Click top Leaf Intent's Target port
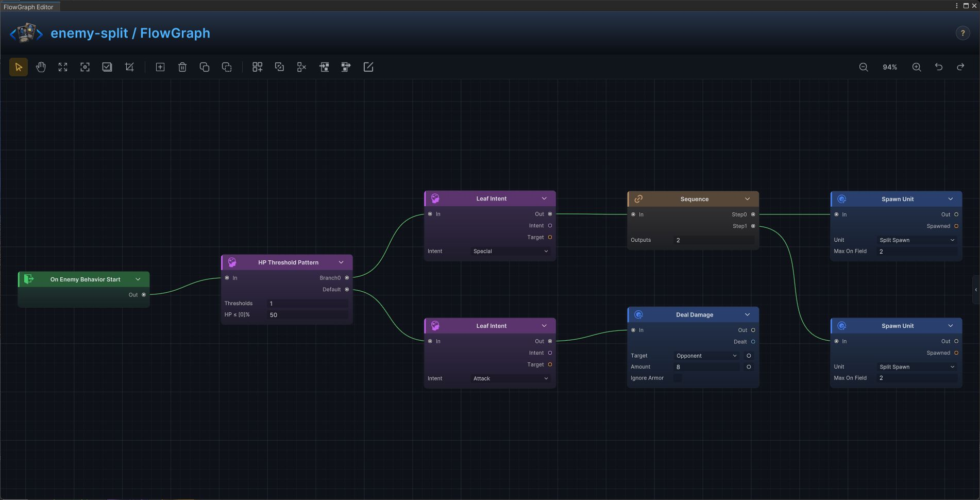Image resolution: width=980 pixels, height=500 pixels. click(x=550, y=237)
